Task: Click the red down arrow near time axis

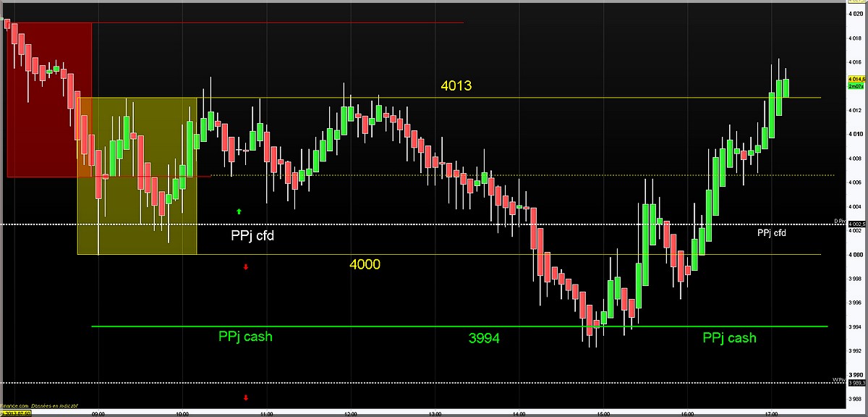Action: click(x=246, y=397)
